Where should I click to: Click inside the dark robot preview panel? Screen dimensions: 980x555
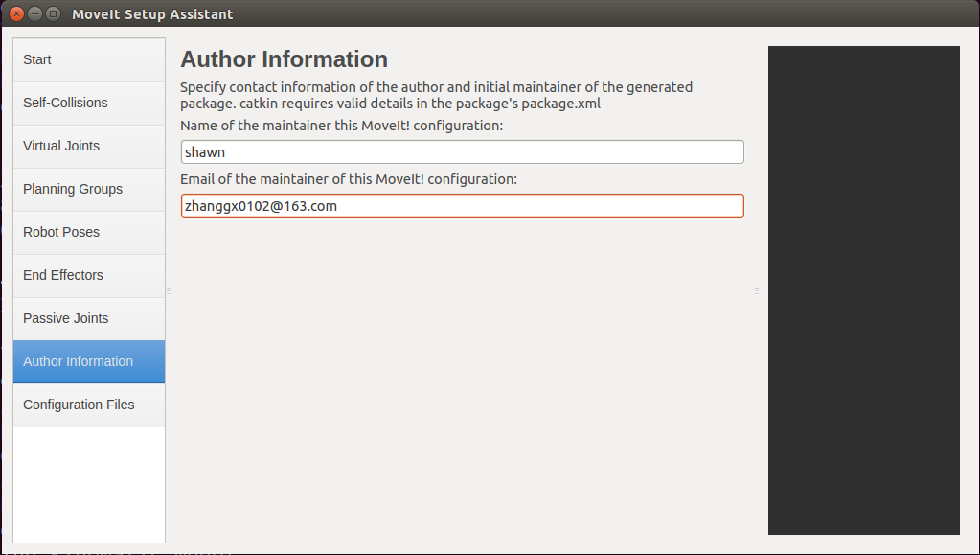pyautogui.click(x=864, y=290)
